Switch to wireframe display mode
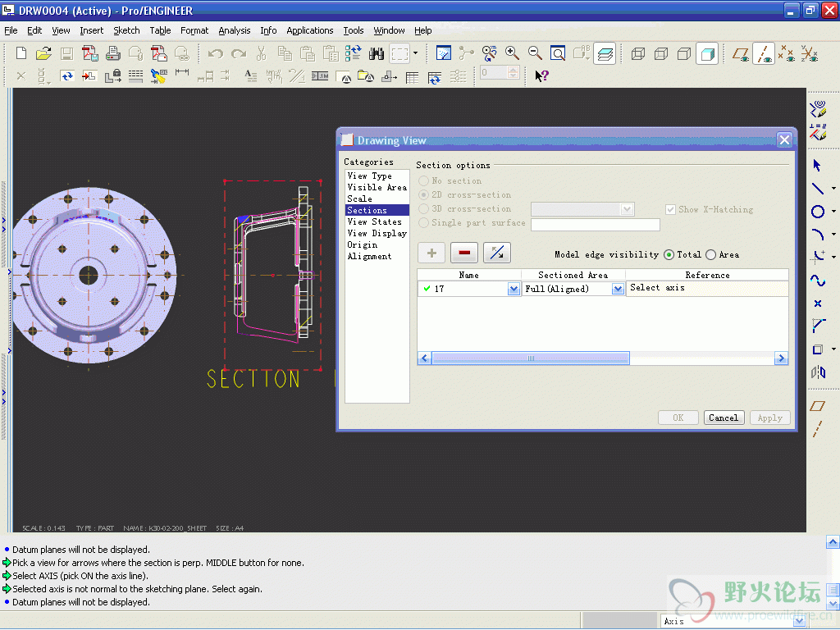This screenshot has width=840, height=630. 638,53
